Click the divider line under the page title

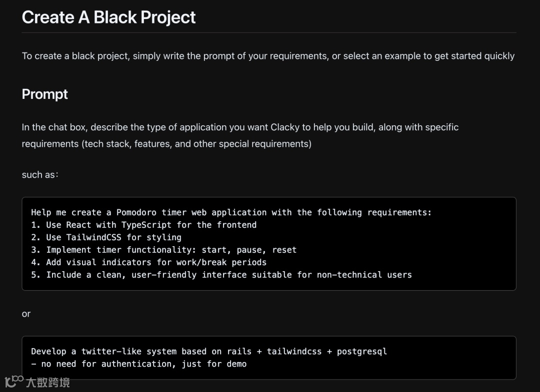pos(269,33)
